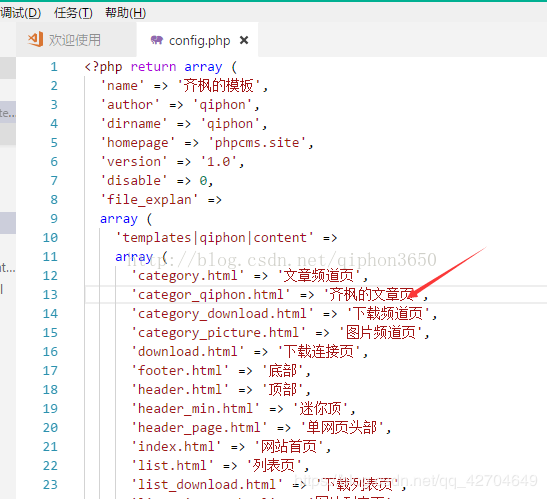
Task: Click line number 13 in gutter
Action: click(50, 295)
